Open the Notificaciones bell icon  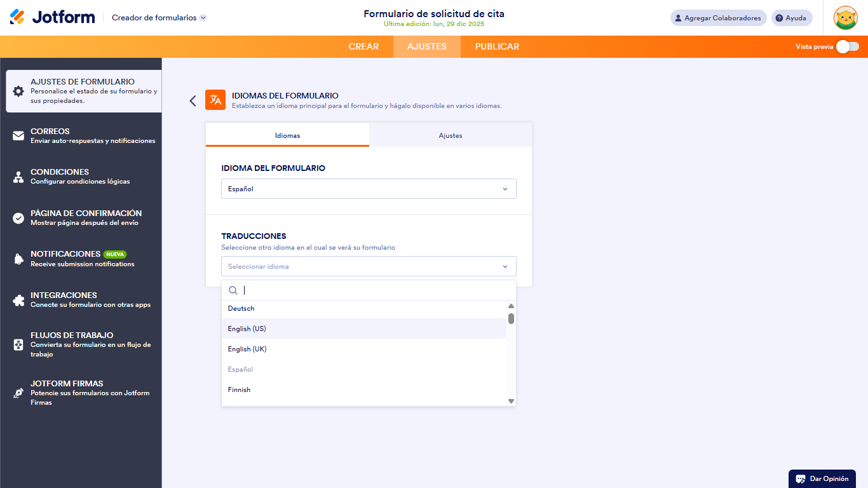pyautogui.click(x=18, y=259)
